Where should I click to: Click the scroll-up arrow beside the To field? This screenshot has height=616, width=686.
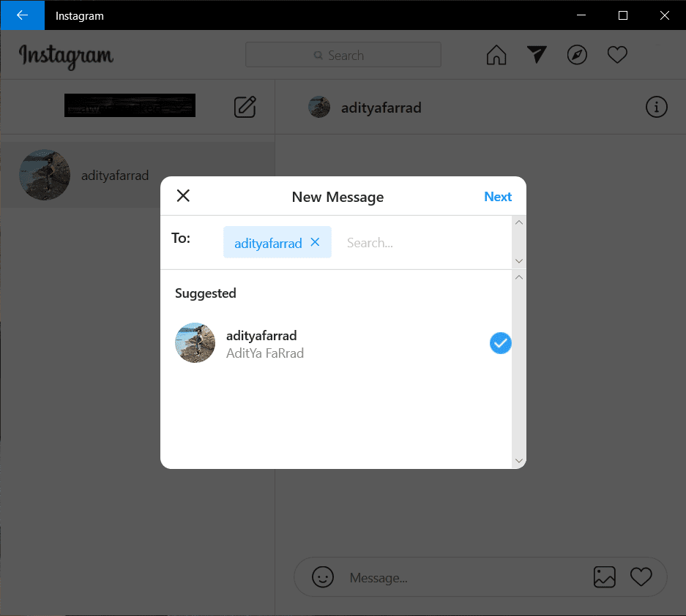point(519,222)
